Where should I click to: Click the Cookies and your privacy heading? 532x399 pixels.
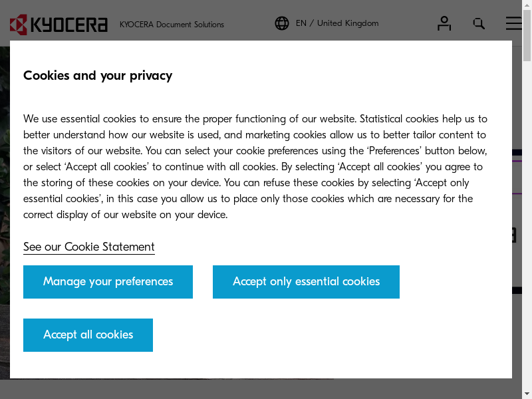98,75
